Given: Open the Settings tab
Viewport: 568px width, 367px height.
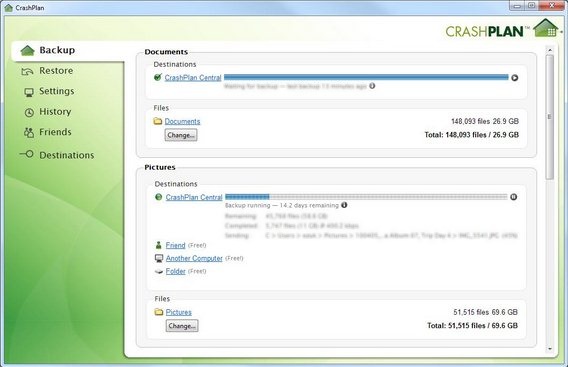Looking at the screenshot, I should [57, 91].
